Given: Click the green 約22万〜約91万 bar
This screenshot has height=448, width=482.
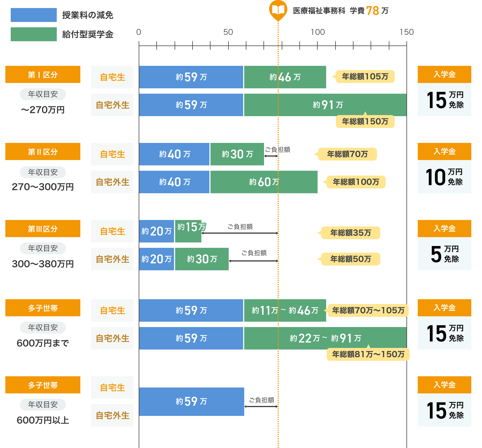Looking at the screenshot, I should [325, 338].
